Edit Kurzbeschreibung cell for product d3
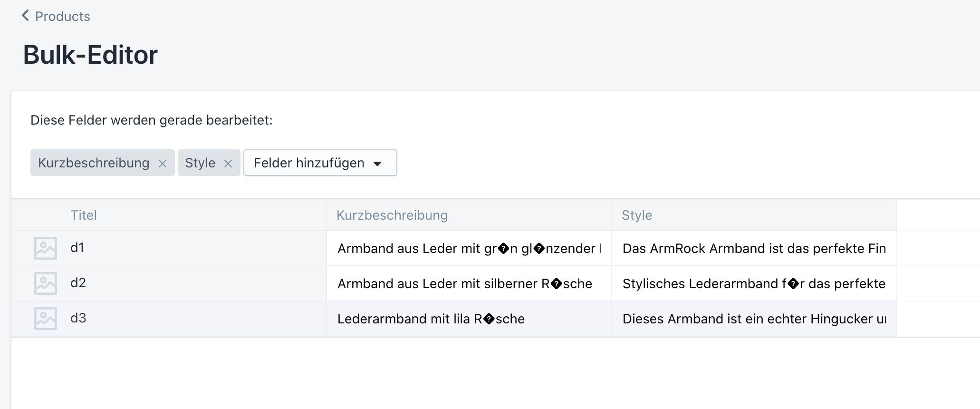The image size is (980, 409). pos(469,319)
